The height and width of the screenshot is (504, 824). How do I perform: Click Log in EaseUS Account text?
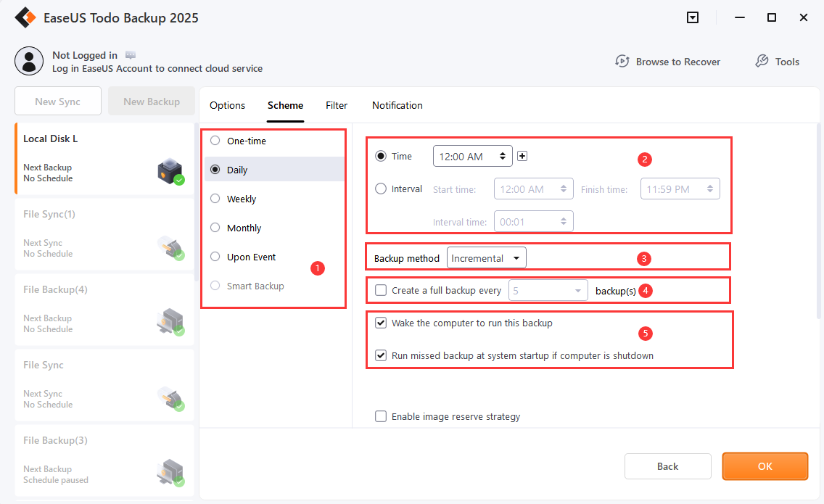pyautogui.click(x=157, y=68)
